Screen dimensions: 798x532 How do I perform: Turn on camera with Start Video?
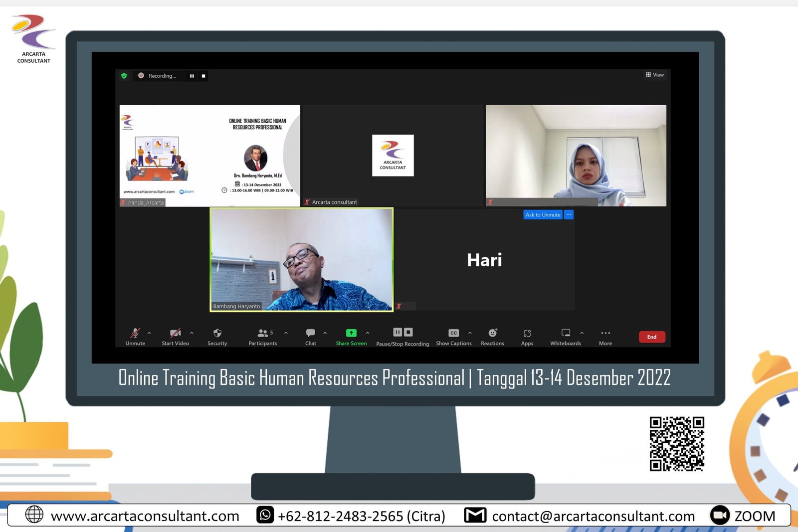[x=175, y=334]
